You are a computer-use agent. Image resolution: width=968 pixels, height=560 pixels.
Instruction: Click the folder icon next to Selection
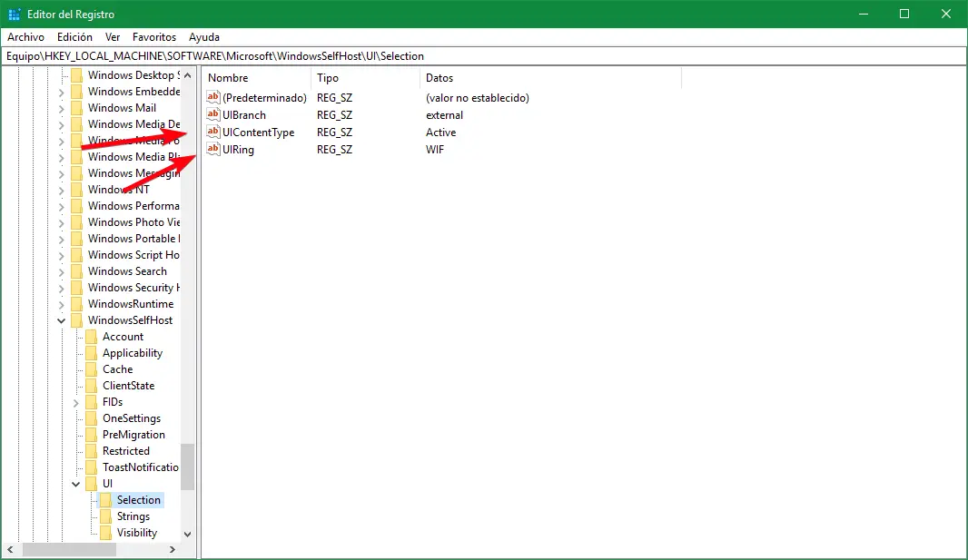click(x=106, y=500)
